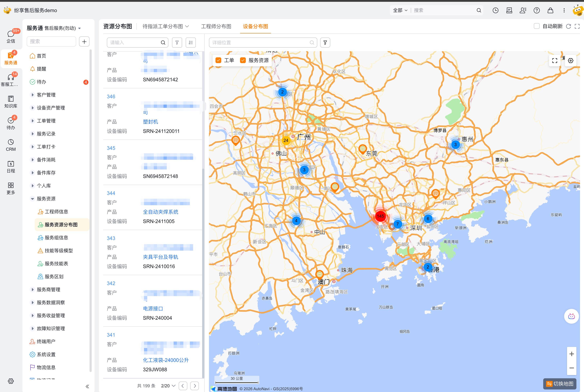Click the map filter funnel icon
The width and height of the screenshot is (584, 392).
[x=325, y=43]
